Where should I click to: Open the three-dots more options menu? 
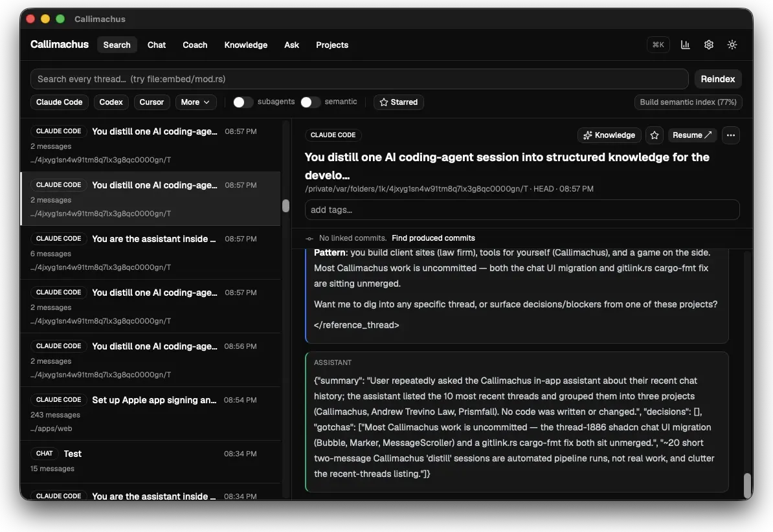[731, 135]
